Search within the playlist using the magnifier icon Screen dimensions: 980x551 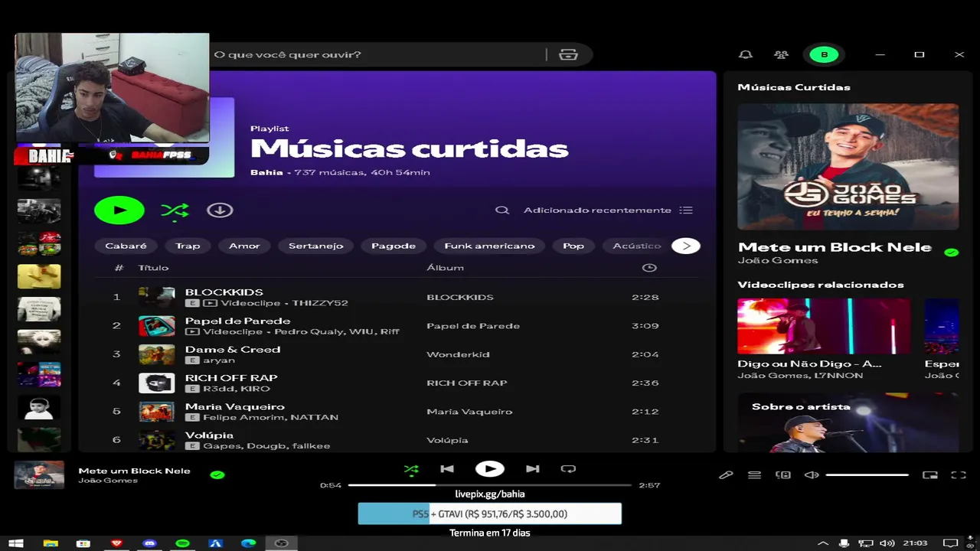pos(502,210)
